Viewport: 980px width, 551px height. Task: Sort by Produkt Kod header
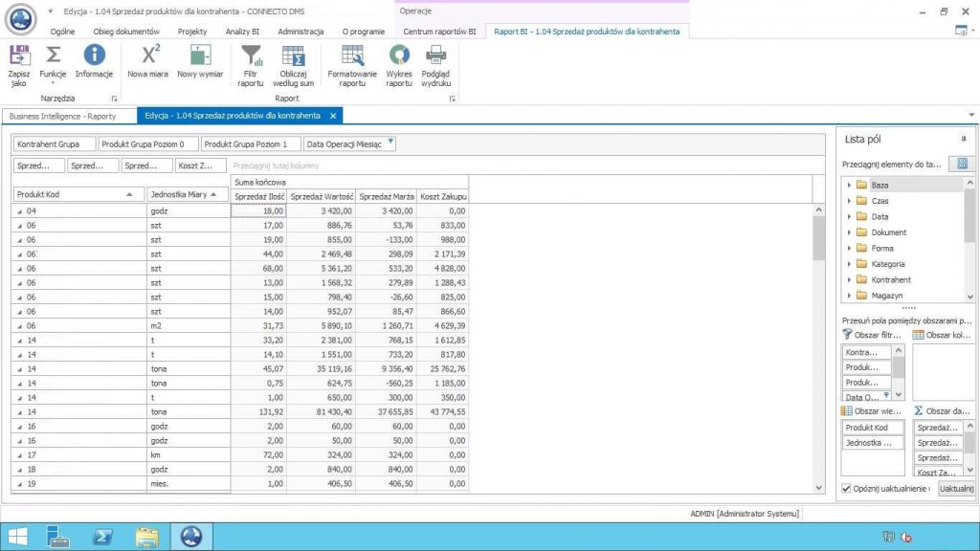(x=78, y=194)
